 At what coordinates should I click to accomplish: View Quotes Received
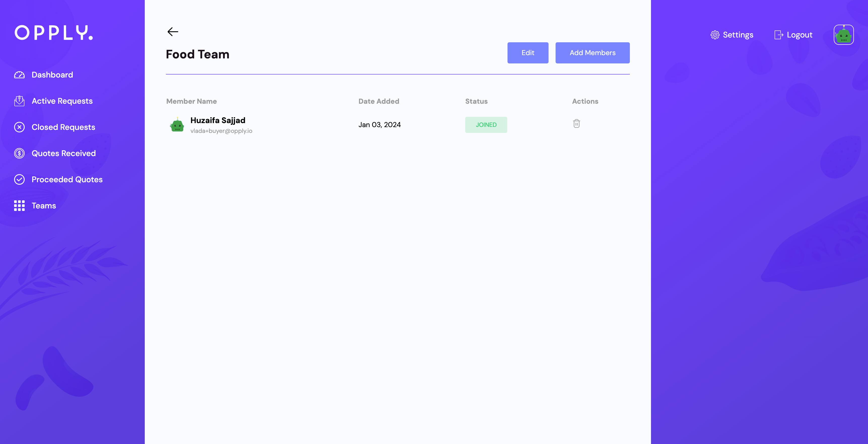[64, 153]
